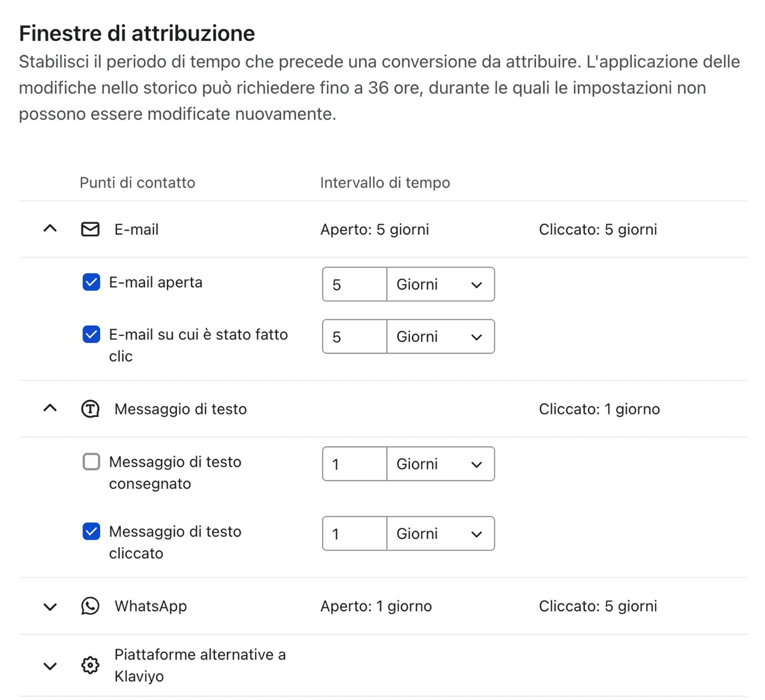765x700 pixels.
Task: Click number field for clicked e-mail window
Action: pos(355,336)
